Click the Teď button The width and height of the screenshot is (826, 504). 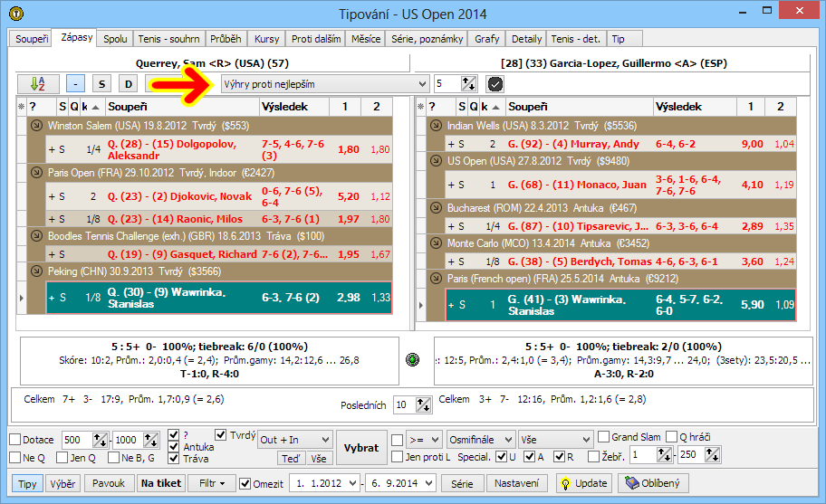(x=291, y=458)
